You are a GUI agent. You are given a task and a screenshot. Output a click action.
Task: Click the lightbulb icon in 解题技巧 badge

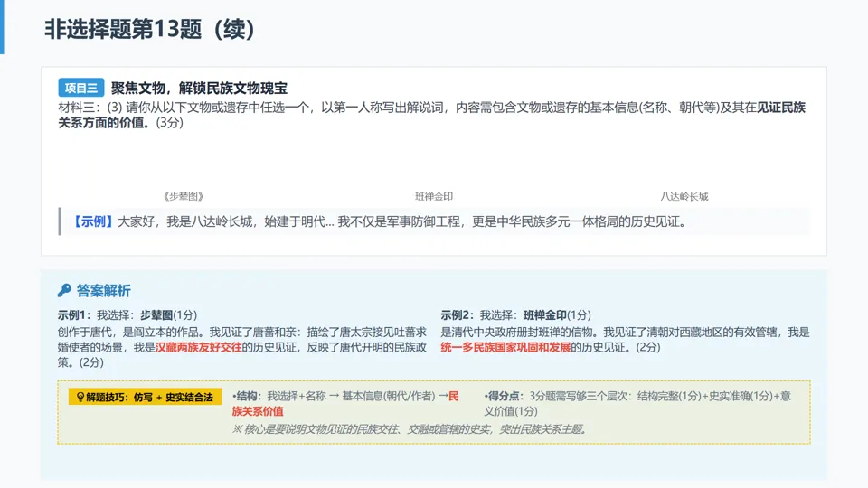[80, 398]
